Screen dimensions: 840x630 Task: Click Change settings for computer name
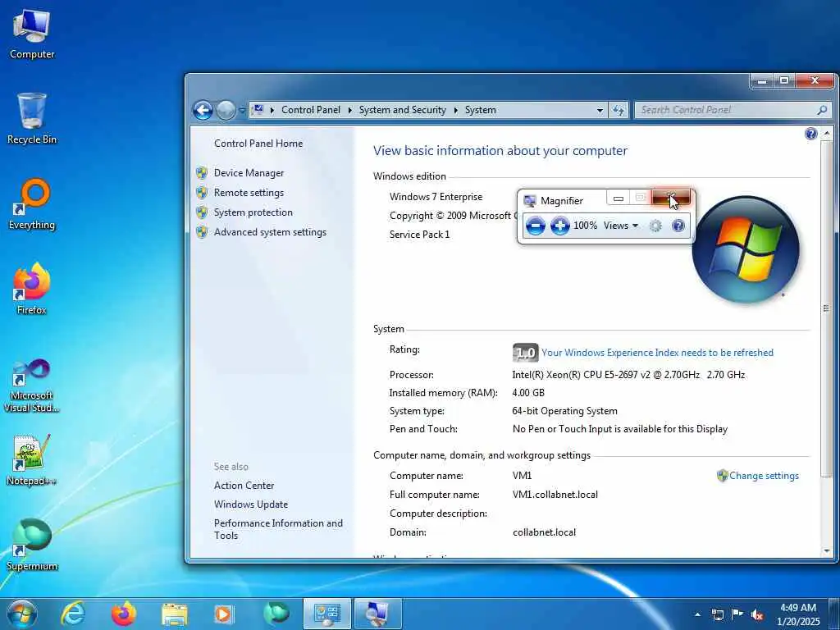[764, 476]
